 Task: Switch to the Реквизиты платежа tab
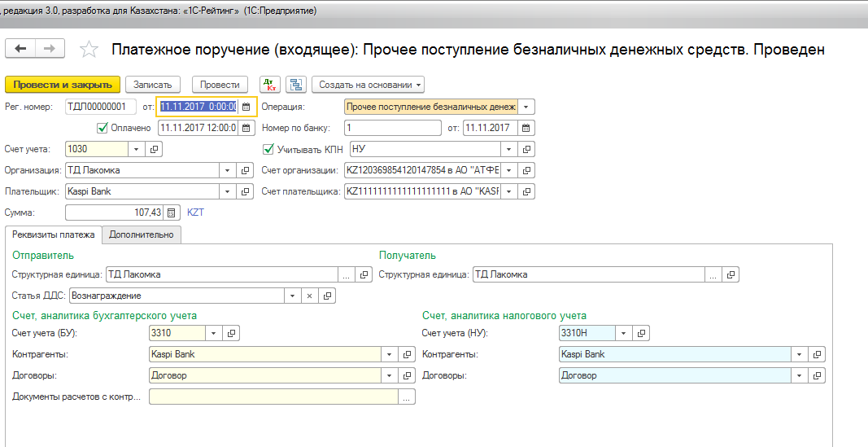pos(53,234)
